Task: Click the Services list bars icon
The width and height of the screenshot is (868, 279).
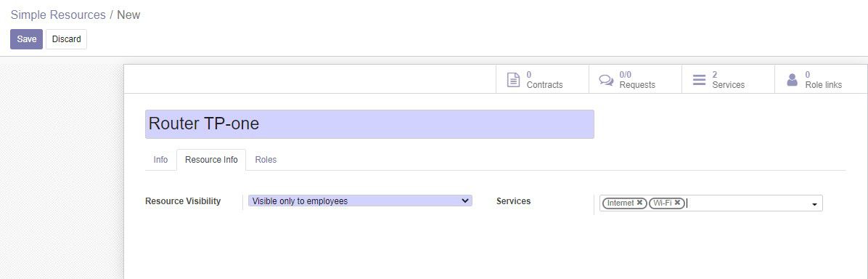Action: (x=699, y=80)
